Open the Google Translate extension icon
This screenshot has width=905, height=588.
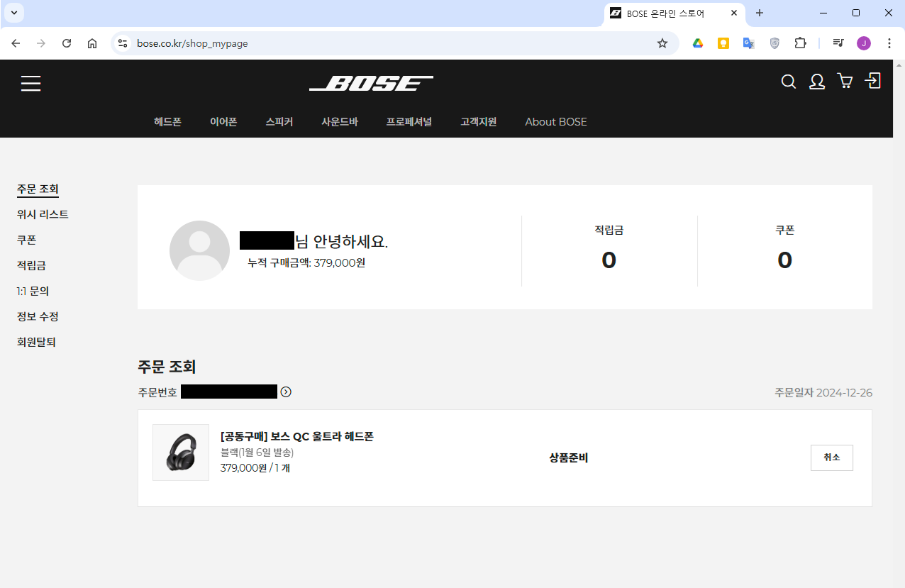click(748, 43)
